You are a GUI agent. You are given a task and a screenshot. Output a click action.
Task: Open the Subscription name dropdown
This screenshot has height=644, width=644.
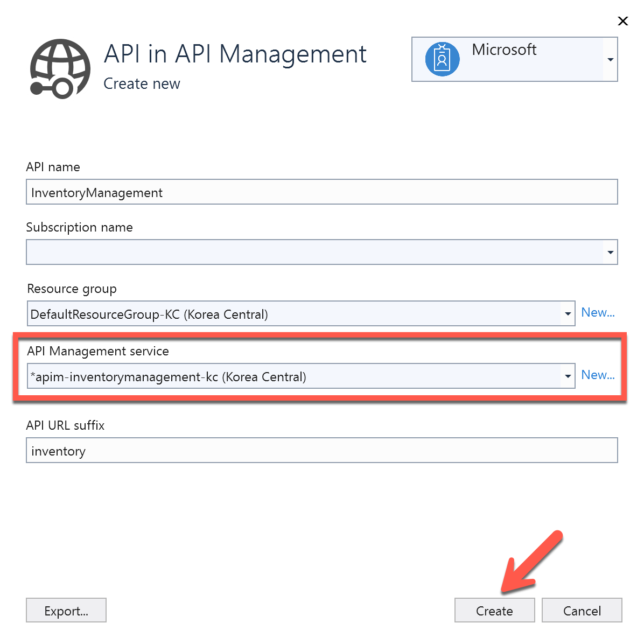[x=610, y=251]
